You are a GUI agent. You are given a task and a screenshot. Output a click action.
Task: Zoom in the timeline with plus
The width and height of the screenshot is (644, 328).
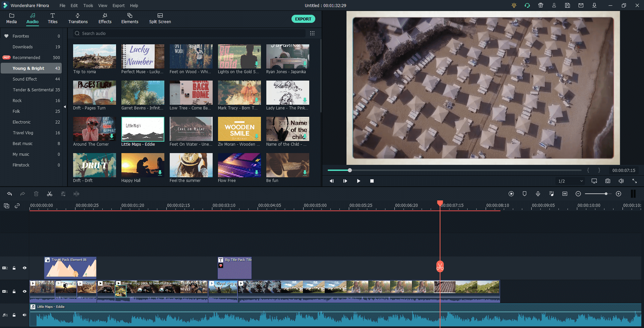click(x=619, y=194)
